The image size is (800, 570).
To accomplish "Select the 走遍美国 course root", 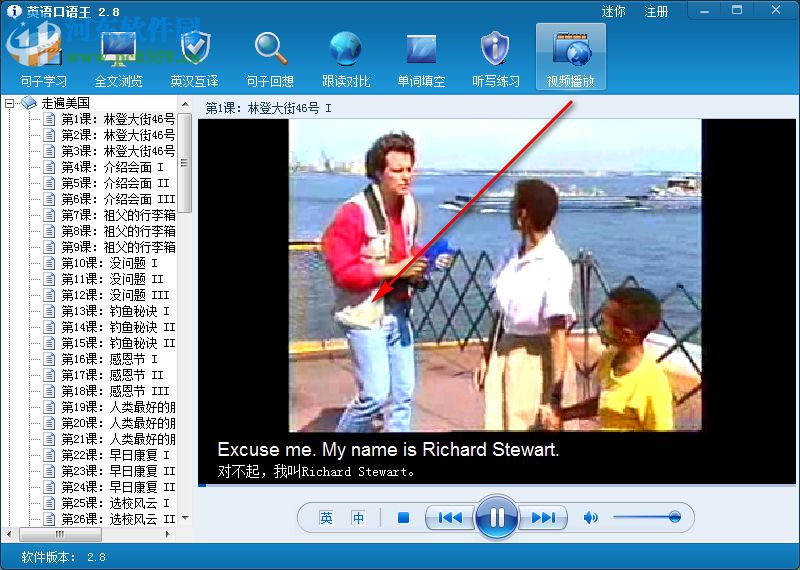I will [x=65, y=103].
